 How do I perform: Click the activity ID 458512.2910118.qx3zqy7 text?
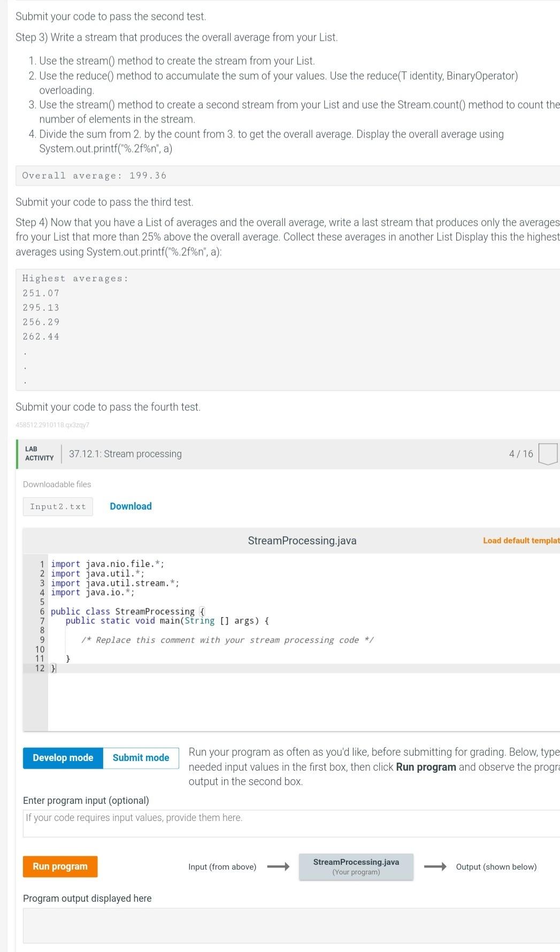click(x=52, y=425)
